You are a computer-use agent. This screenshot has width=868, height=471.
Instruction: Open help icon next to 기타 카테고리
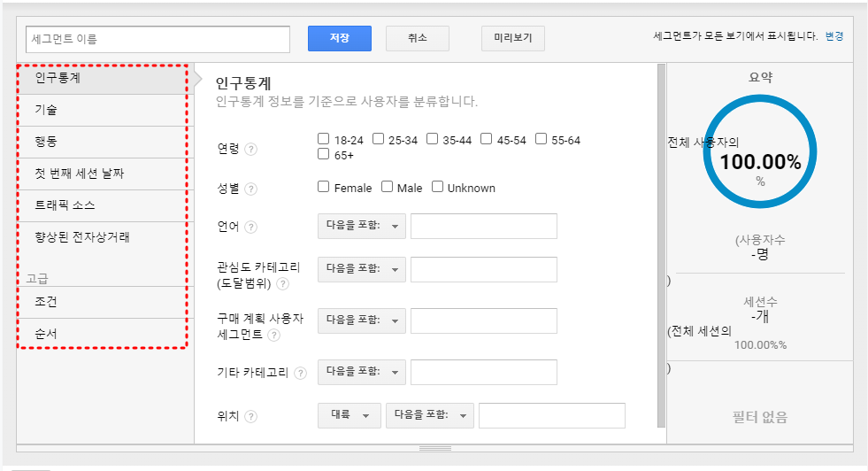coord(300,373)
